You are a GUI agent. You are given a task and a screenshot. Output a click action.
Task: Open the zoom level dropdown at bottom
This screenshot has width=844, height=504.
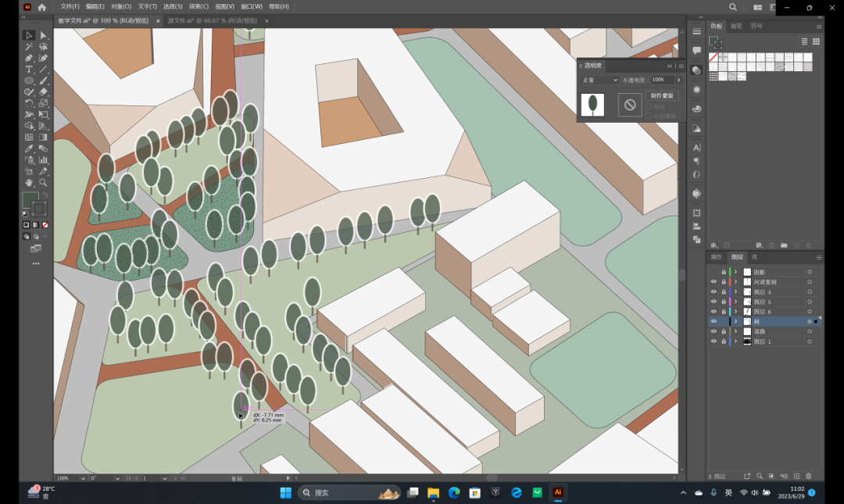(x=82, y=478)
